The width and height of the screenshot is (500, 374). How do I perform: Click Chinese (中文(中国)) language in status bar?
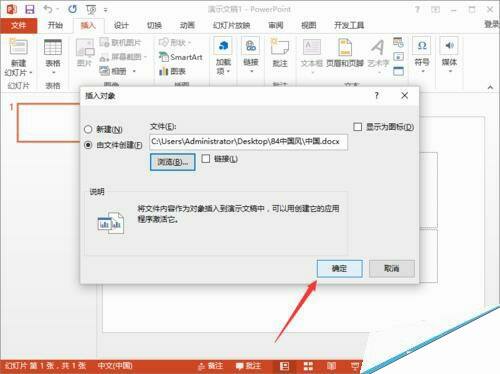[x=115, y=366]
